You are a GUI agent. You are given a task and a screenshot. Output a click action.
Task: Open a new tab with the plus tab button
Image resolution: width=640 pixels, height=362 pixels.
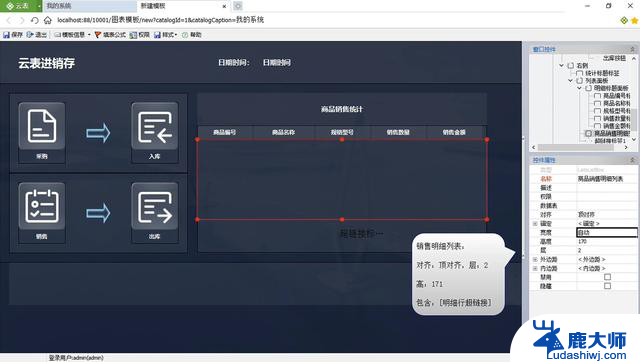click(x=238, y=6)
